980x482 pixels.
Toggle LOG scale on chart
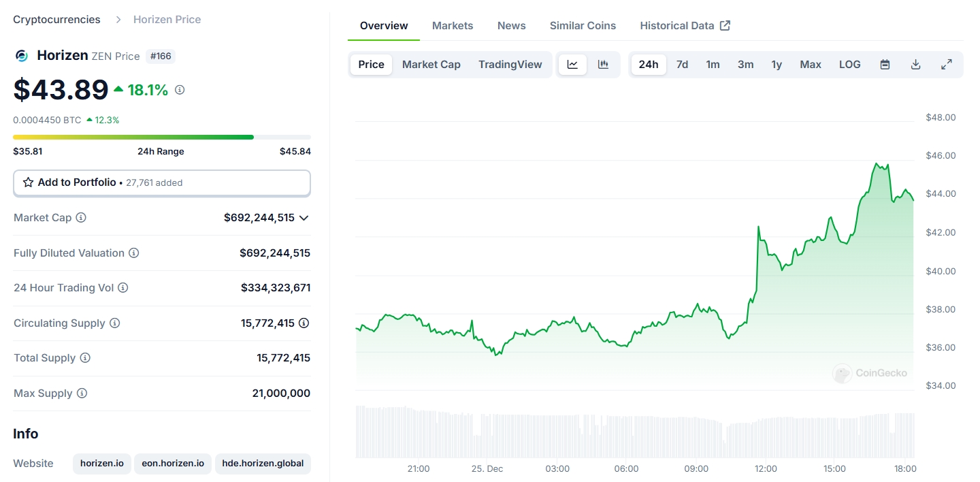[x=849, y=65]
